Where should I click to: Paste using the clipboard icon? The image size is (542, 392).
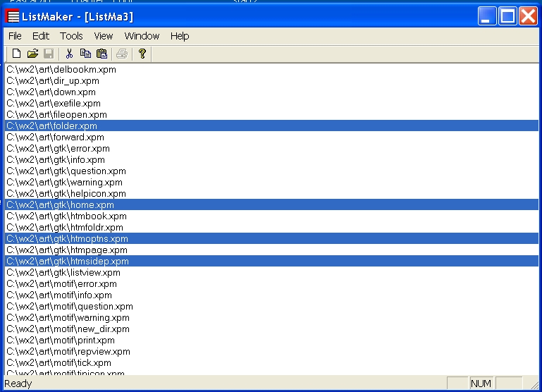[101, 54]
